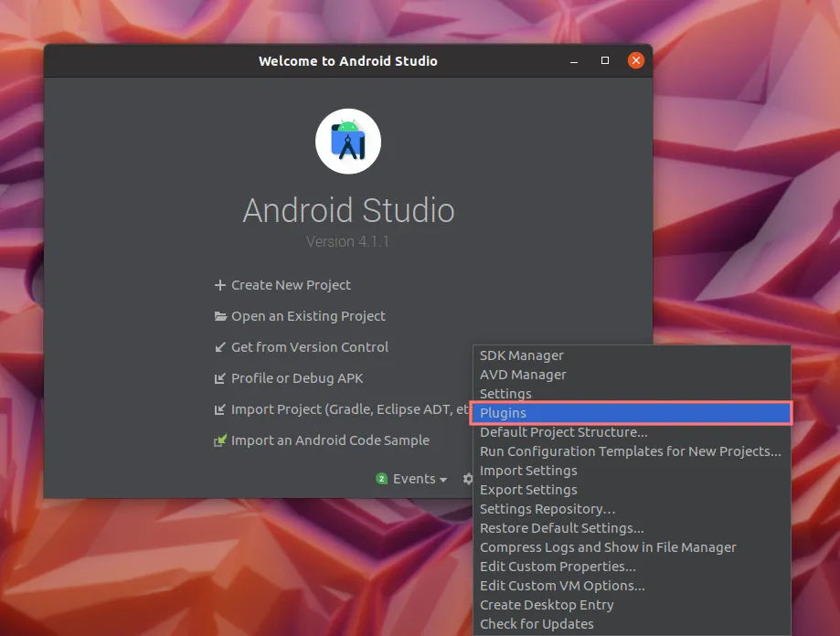
Task: Click the Configure gear icon
Action: click(468, 479)
